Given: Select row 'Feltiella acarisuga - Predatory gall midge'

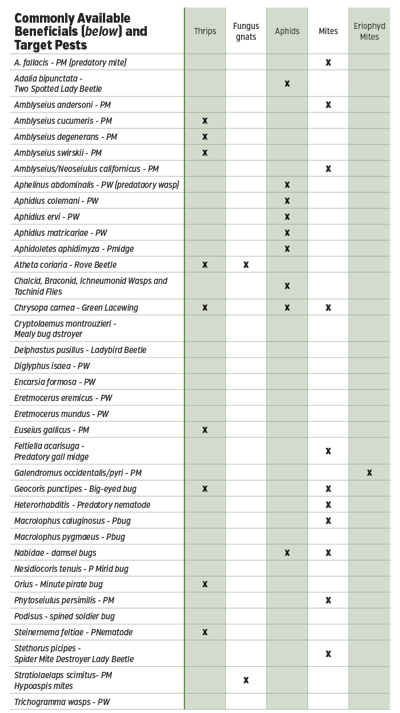Looking at the screenshot, I should 200,451.
